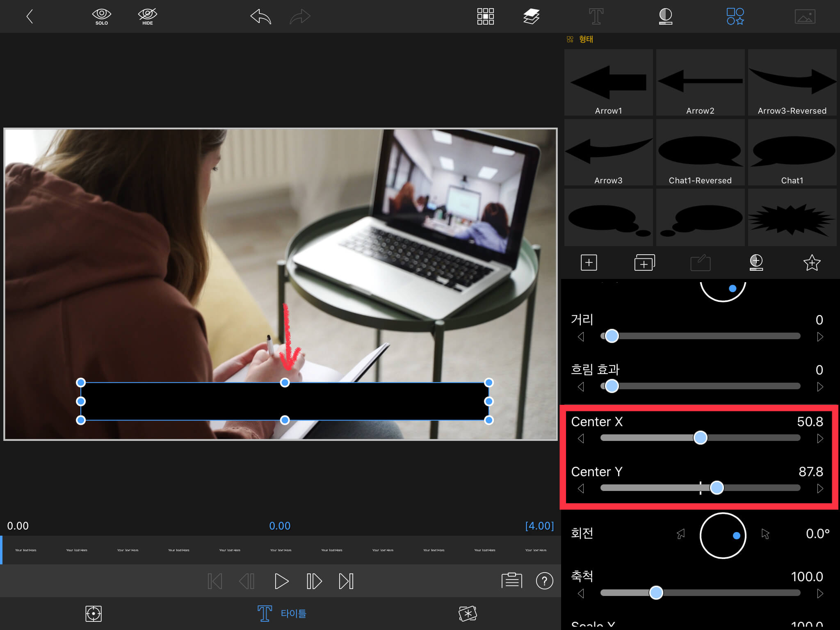Choose the Chat1-Reversed shape
The height and width of the screenshot is (630, 840).
click(700, 153)
